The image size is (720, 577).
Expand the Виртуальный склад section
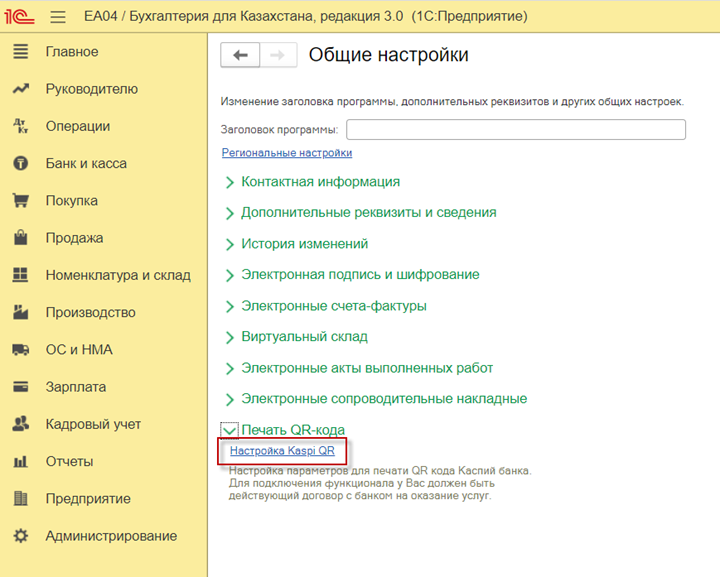point(297,337)
